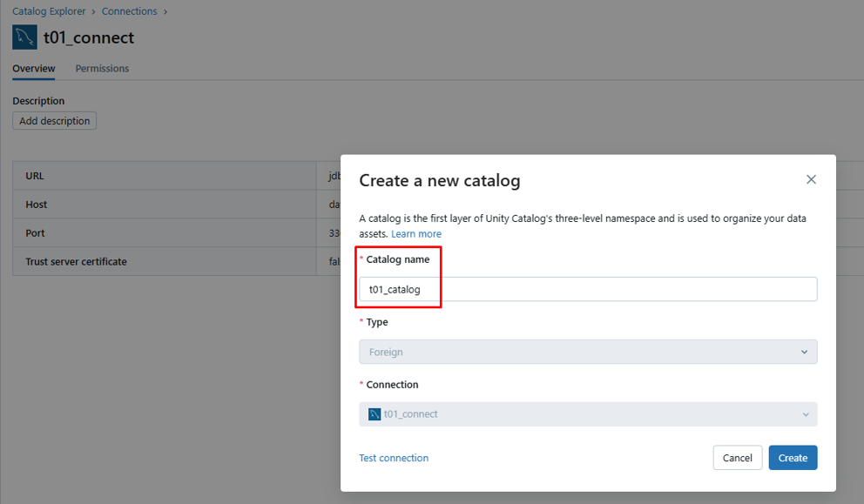Click the MySQL connection icon beside t01_connect title
Screen dimensions: 864x504
coord(24,37)
